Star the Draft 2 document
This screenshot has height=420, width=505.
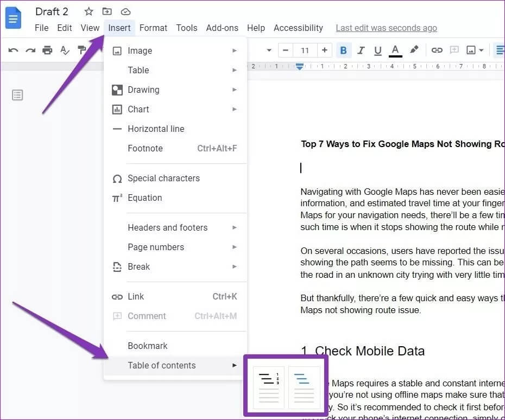tap(89, 11)
